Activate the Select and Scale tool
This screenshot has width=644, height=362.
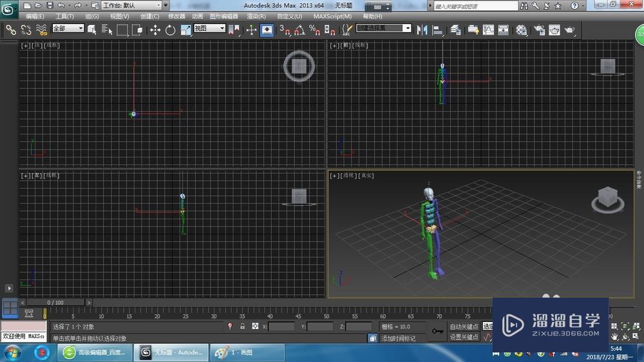point(185,30)
